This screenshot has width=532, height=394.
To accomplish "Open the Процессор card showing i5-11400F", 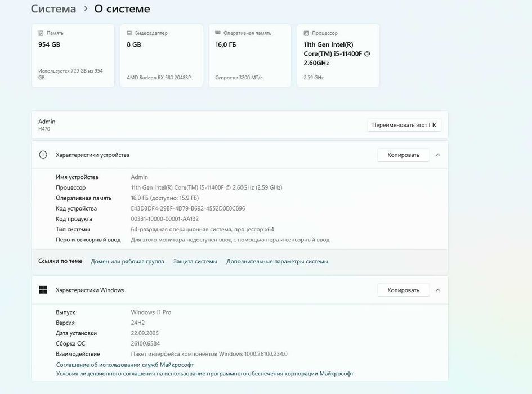I will click(338, 56).
